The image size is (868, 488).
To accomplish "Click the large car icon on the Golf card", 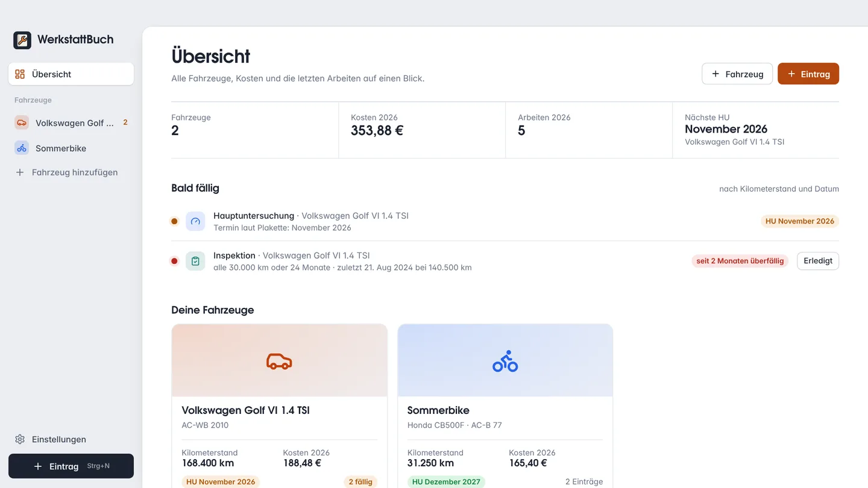I will click(x=279, y=361).
